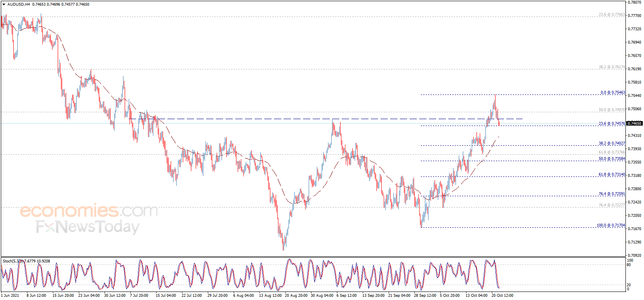Click the Fibonacci label 38.2 @ 0.76174
644x300 pixels.
612,67
